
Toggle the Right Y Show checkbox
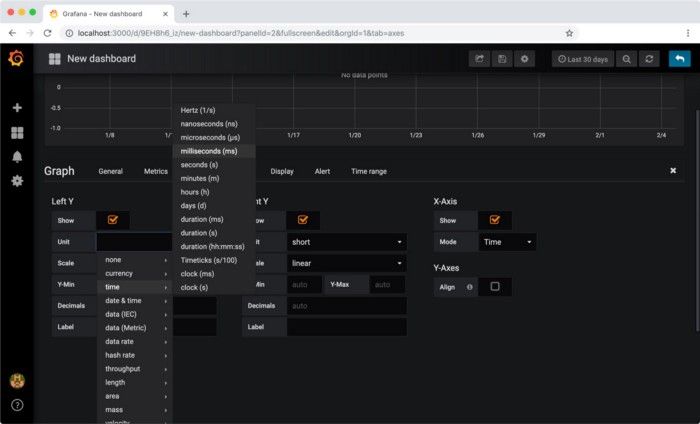[303, 220]
